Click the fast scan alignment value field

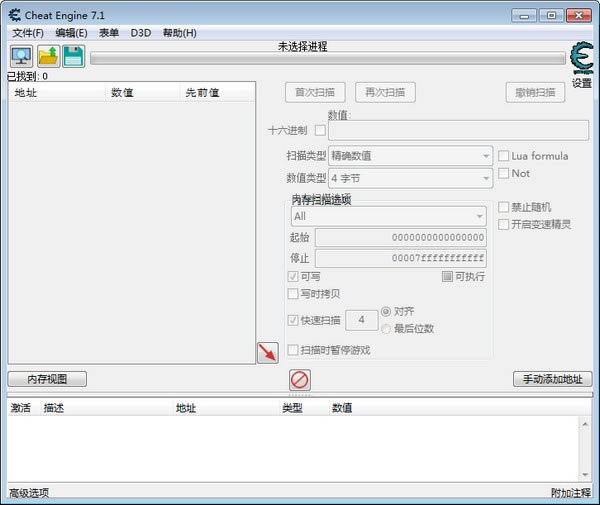click(362, 320)
